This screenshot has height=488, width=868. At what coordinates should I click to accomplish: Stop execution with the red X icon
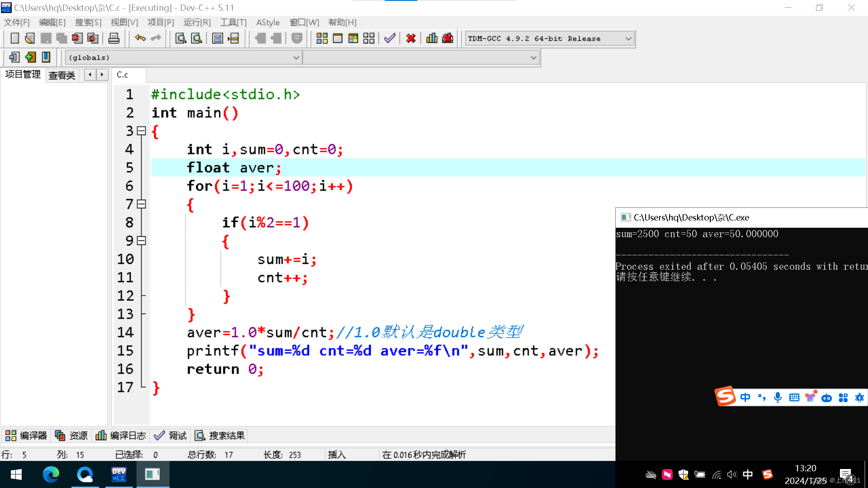pos(411,38)
